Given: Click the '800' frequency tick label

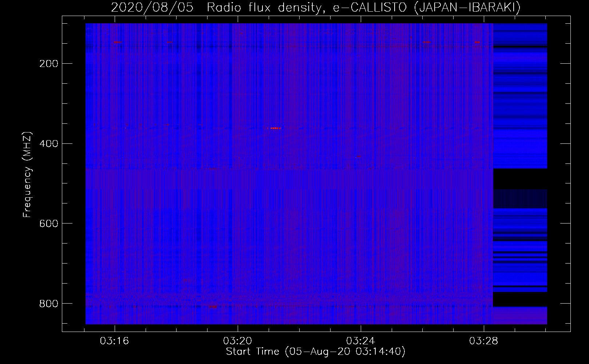Looking at the screenshot, I should pos(49,304).
